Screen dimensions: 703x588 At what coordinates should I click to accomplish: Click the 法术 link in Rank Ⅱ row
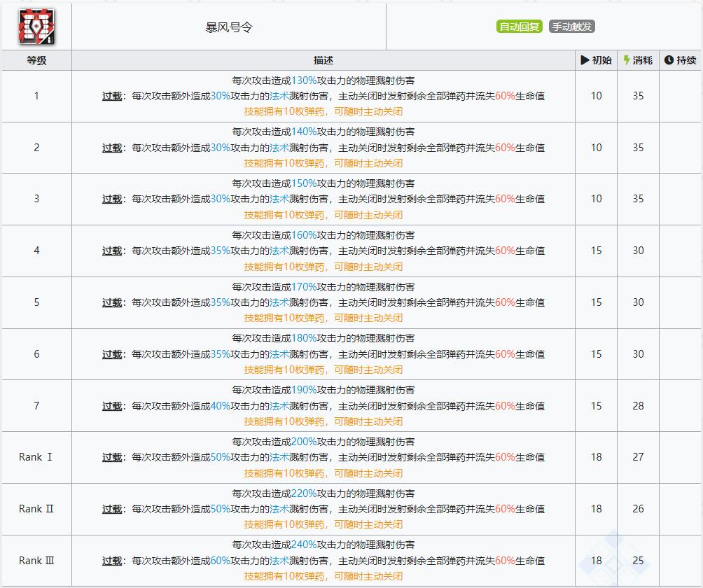point(279,509)
